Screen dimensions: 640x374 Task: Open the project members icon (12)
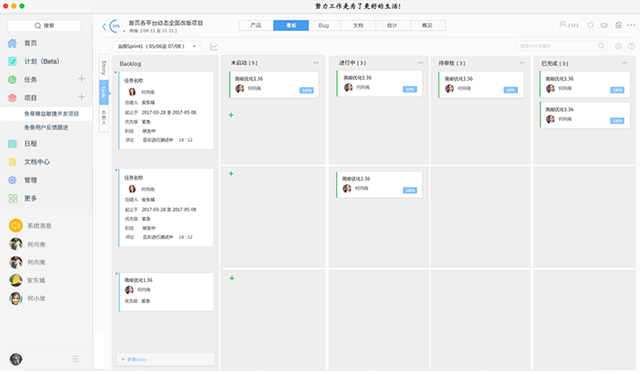(569, 25)
